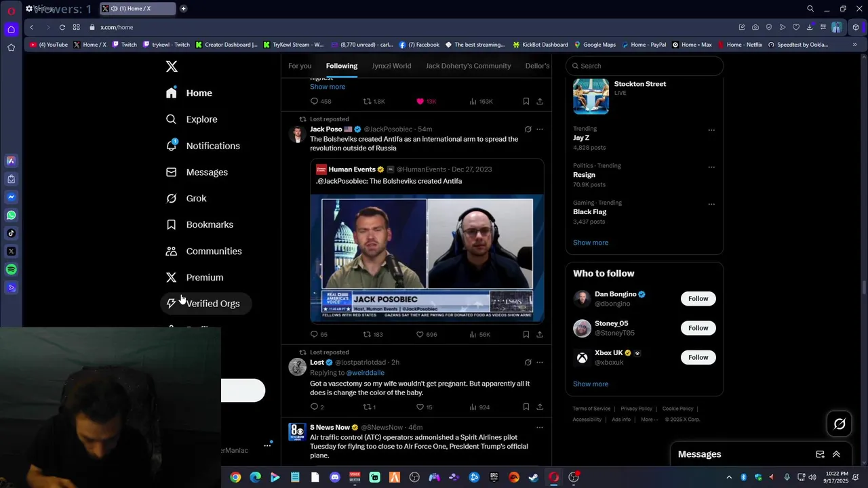Follow Xbox UK
The height and width of the screenshot is (488, 868).
(698, 357)
